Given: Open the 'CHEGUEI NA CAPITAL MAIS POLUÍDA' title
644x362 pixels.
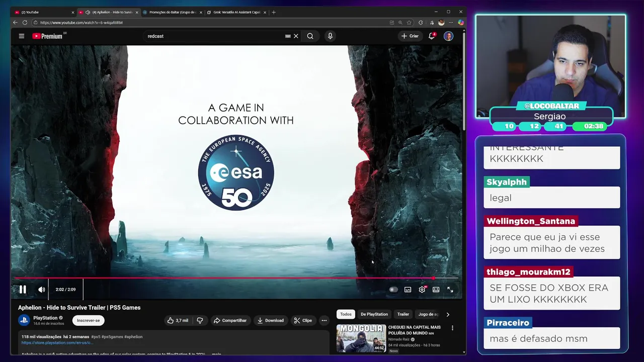Looking at the screenshot, I should [x=415, y=330].
